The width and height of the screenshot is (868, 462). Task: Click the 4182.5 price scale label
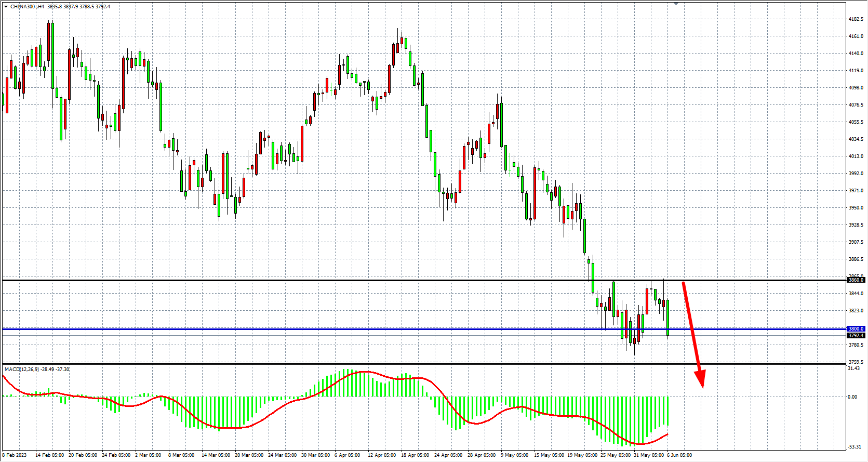coord(856,19)
